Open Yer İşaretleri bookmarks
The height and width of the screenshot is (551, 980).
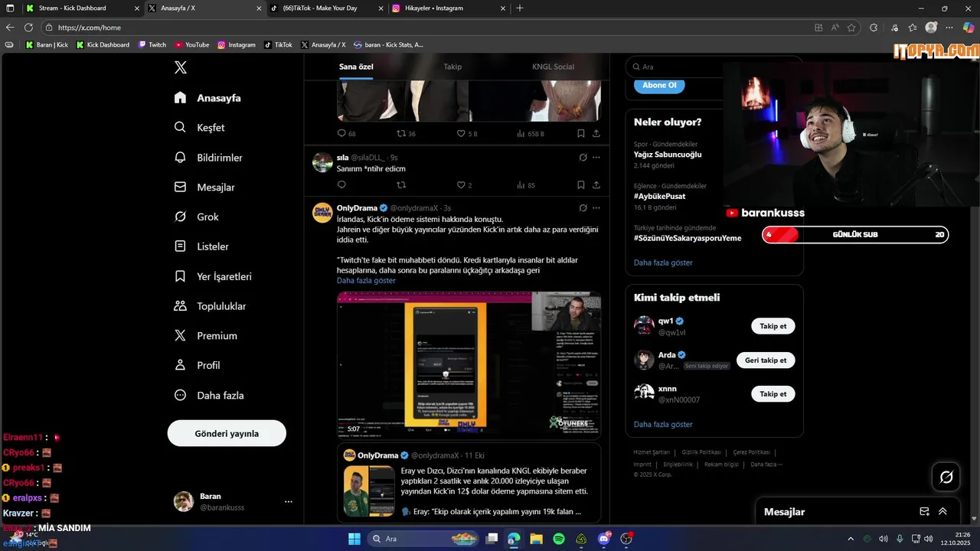tap(212, 276)
